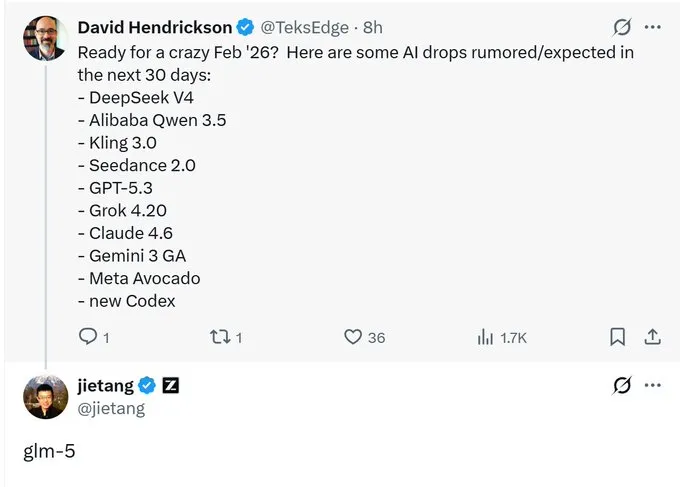Open view analytics showing 1.7K
The image size is (680, 487).
click(487, 337)
